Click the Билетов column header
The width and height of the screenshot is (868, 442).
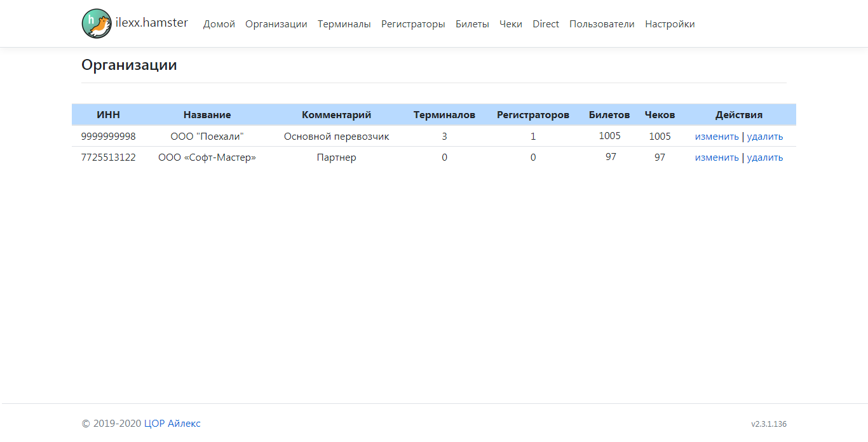609,115
